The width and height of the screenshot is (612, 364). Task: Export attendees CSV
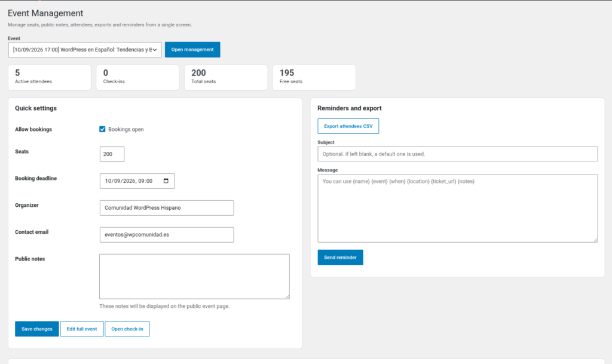[x=348, y=126]
